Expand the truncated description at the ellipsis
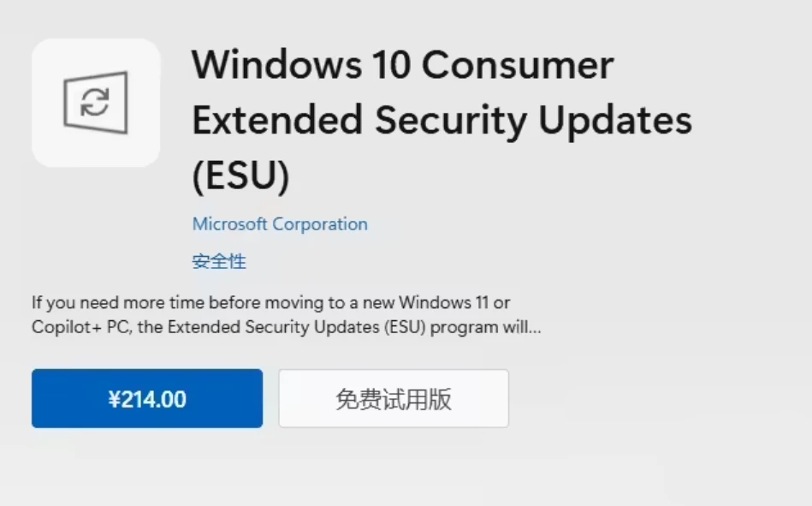 536,328
